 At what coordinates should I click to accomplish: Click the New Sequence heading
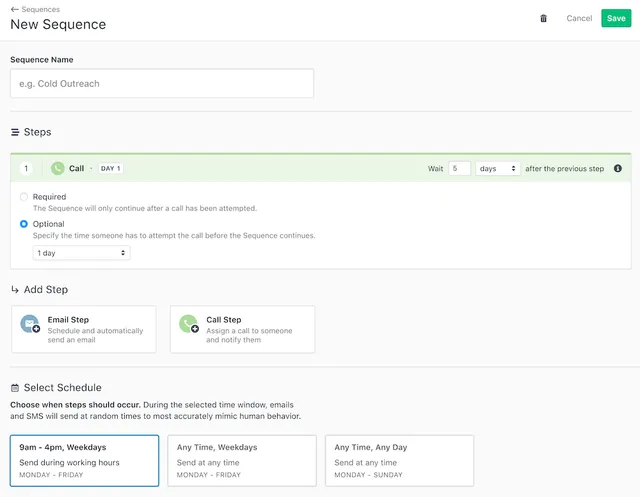coord(58,24)
